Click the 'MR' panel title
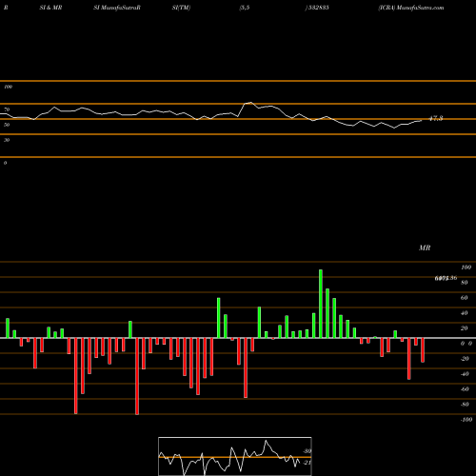This screenshot has height=476, width=476. coord(425,248)
